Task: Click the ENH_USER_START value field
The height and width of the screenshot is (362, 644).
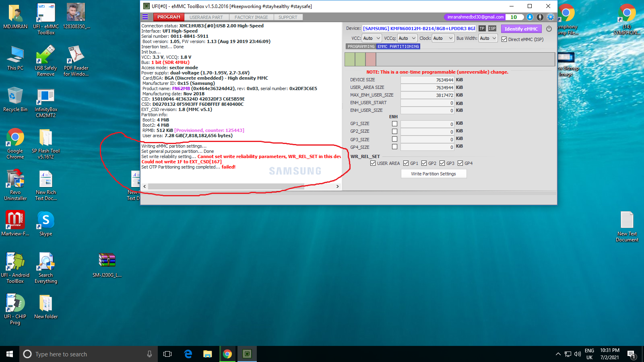Action: (x=427, y=103)
